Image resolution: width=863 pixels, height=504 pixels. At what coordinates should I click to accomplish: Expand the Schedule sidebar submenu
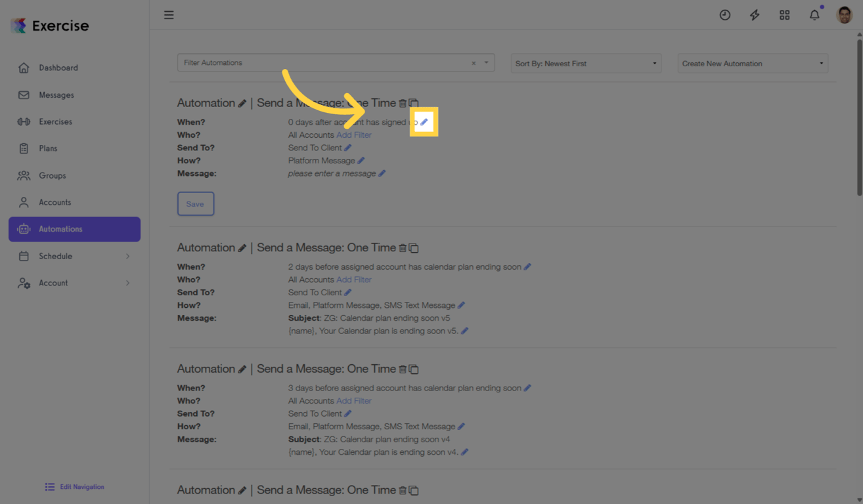tap(74, 256)
